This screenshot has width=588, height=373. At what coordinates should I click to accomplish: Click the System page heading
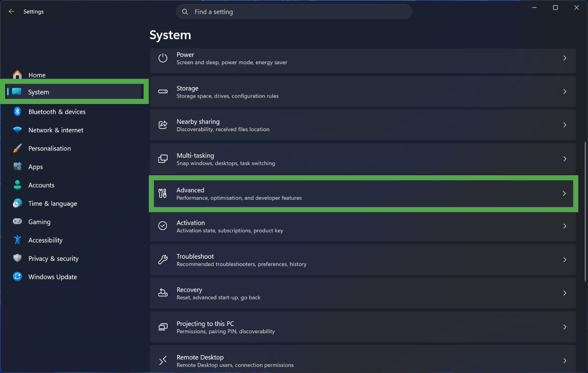pos(170,35)
